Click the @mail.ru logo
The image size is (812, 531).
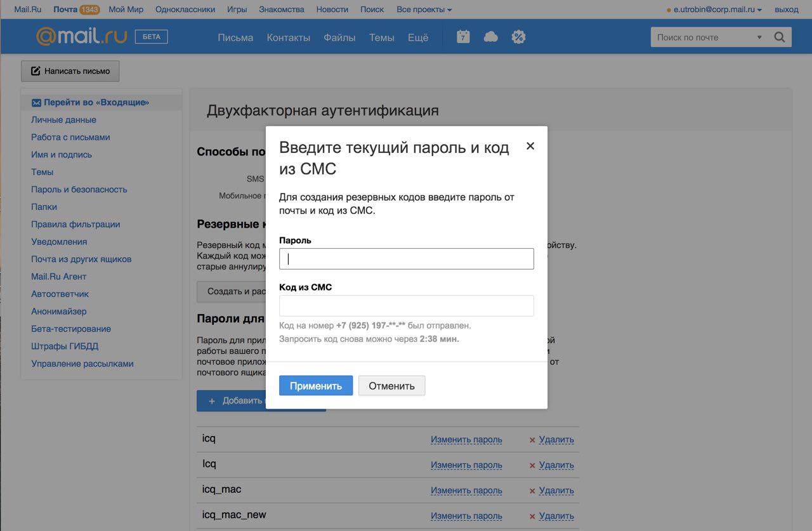(81, 37)
